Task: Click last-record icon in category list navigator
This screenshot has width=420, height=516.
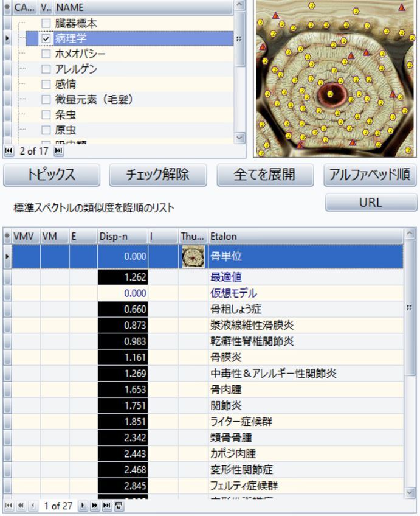Action: pos(60,150)
